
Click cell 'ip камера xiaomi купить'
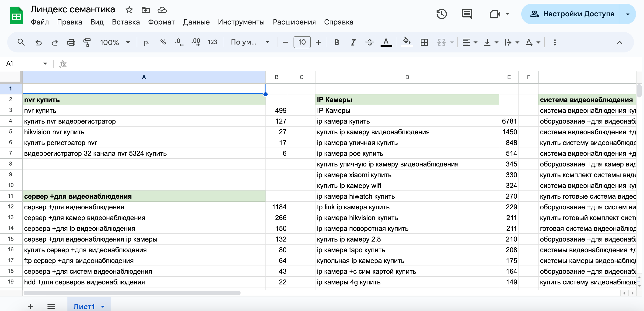click(407, 175)
